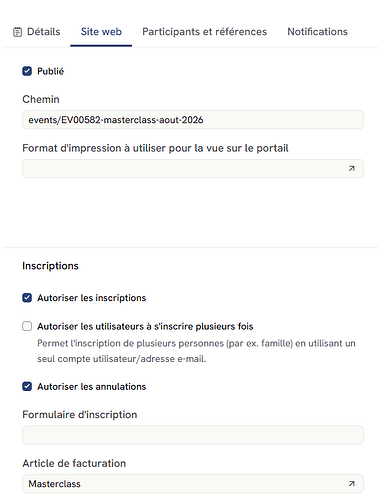The height and width of the screenshot is (500, 378).
Task: Switch to the Détails tab
Action: 37,32
